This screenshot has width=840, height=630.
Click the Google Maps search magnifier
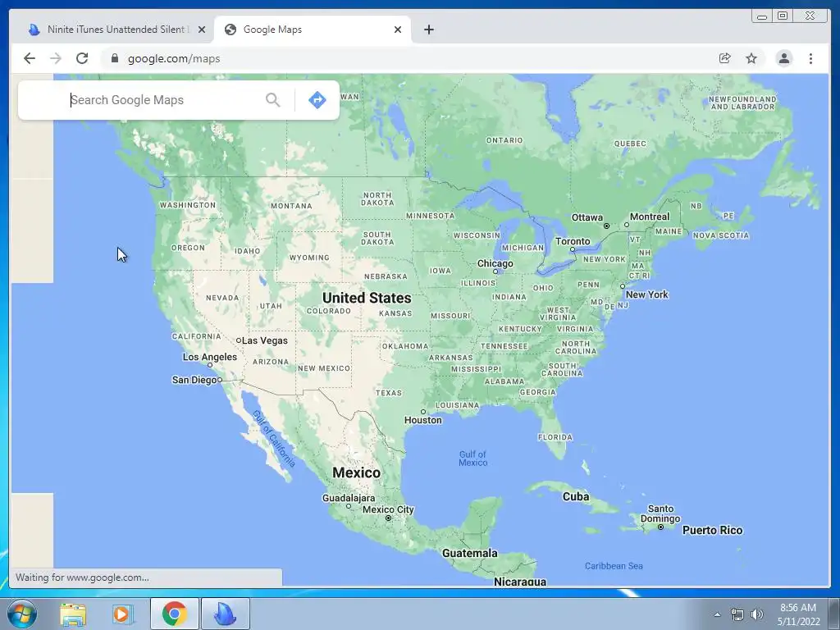click(272, 99)
